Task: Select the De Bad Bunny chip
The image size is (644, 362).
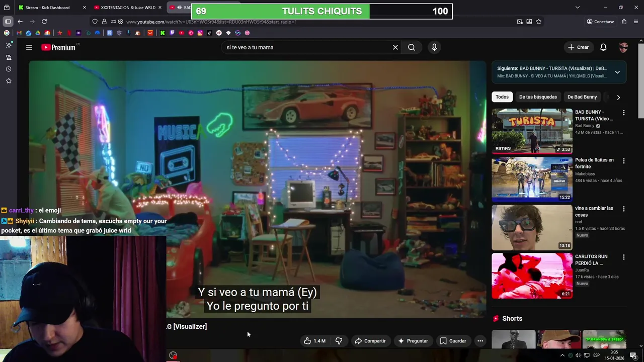Action: pos(582,97)
